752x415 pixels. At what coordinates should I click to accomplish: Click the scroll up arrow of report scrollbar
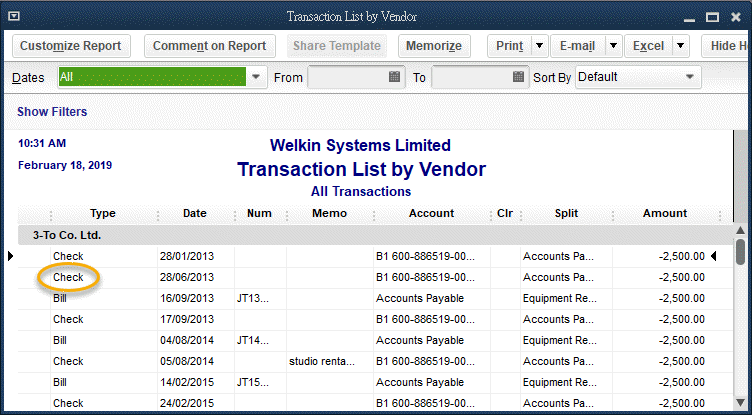pyautogui.click(x=741, y=231)
